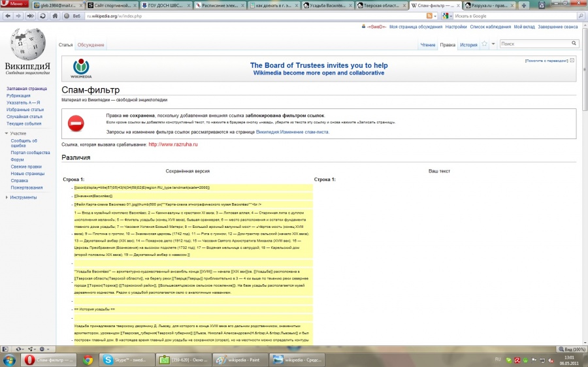This screenshot has width=588, height=367.
Task: Open Моя страница обсуждения link
Action: (416, 27)
